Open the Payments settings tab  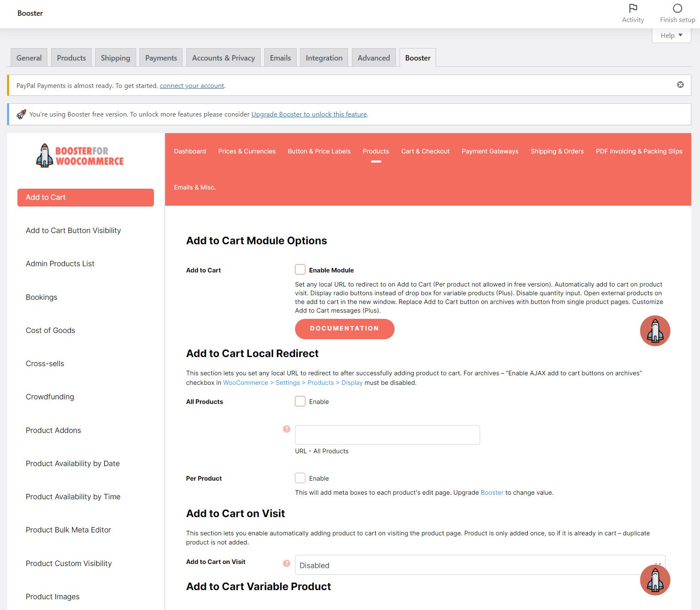click(161, 58)
